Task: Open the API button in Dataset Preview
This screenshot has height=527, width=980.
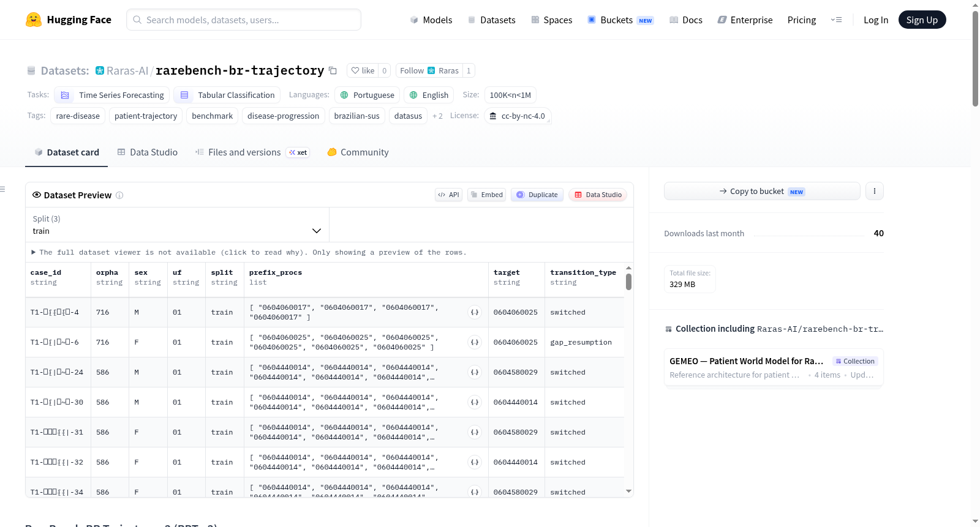Action: tap(448, 195)
